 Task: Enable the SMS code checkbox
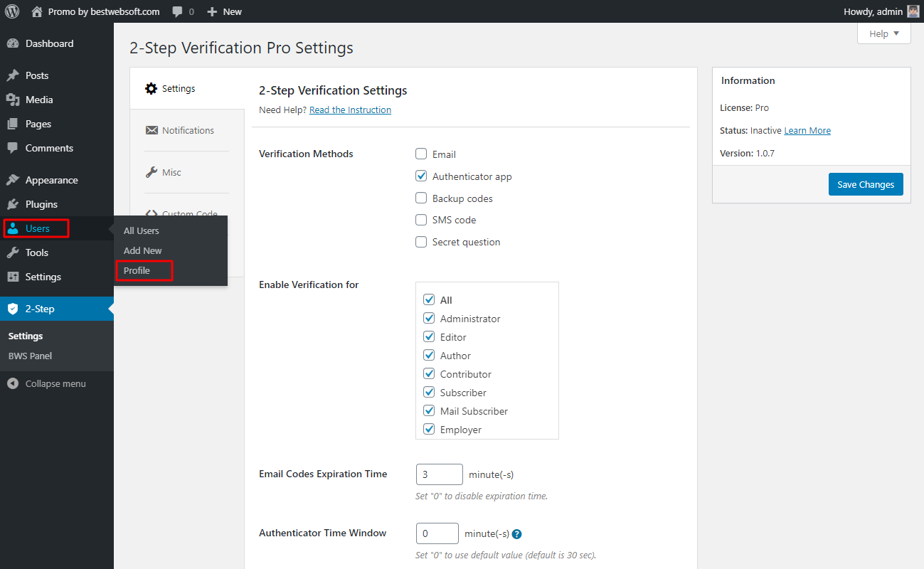421,220
